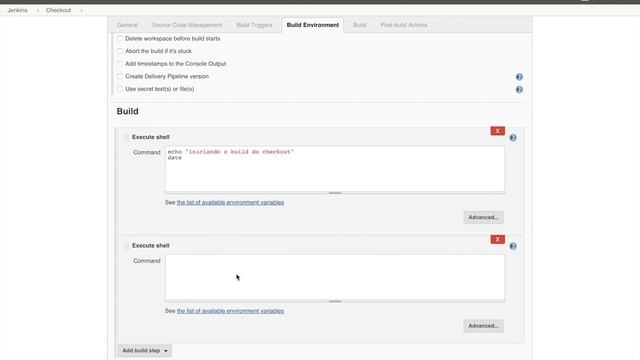Open help for Create Delivery Pipeline version
This screenshot has width=640, height=360.
[519, 77]
